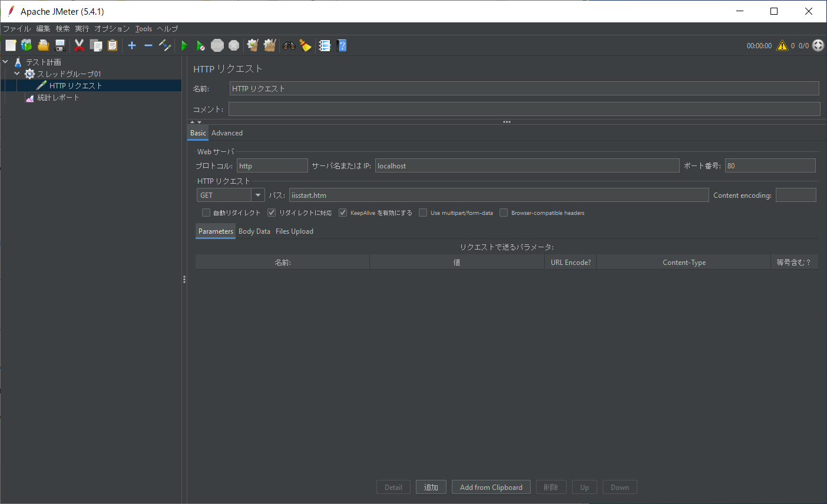Click the 名前 input field
Screen dimensions: 827x504
click(x=524, y=88)
